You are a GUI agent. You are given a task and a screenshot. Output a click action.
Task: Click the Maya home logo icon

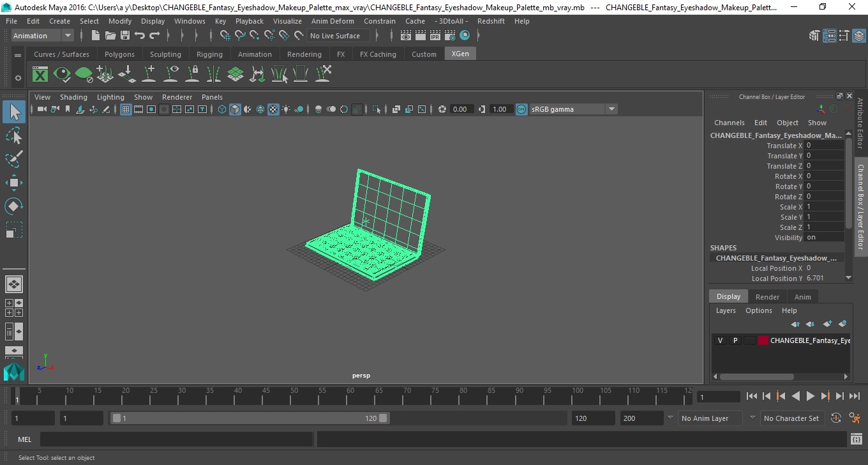(x=14, y=372)
